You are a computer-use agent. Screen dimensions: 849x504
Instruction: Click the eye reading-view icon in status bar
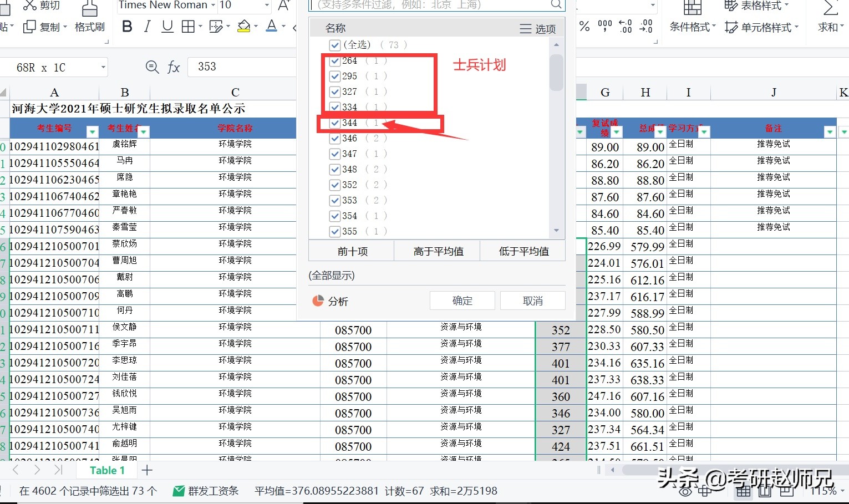[x=685, y=491]
